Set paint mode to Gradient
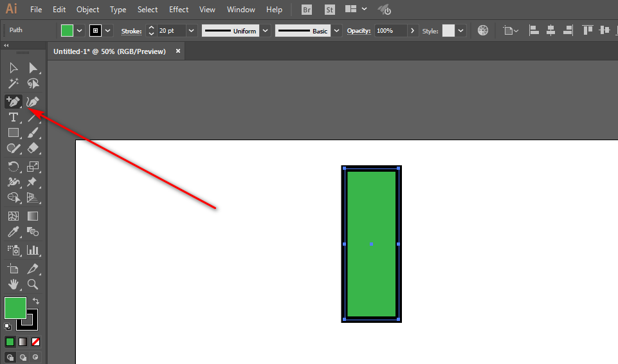Screen dimensions: 618x364 pyautogui.click(x=23, y=342)
